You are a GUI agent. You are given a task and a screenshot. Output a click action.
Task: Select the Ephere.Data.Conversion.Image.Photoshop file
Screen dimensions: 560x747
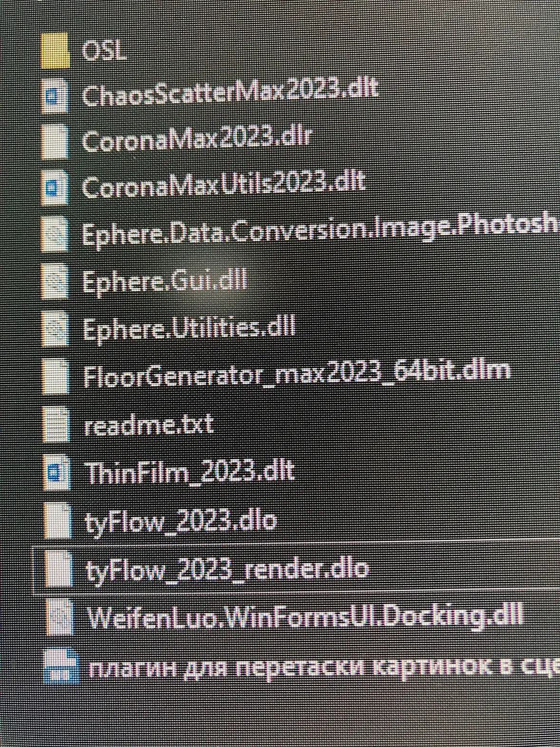tap(321, 231)
